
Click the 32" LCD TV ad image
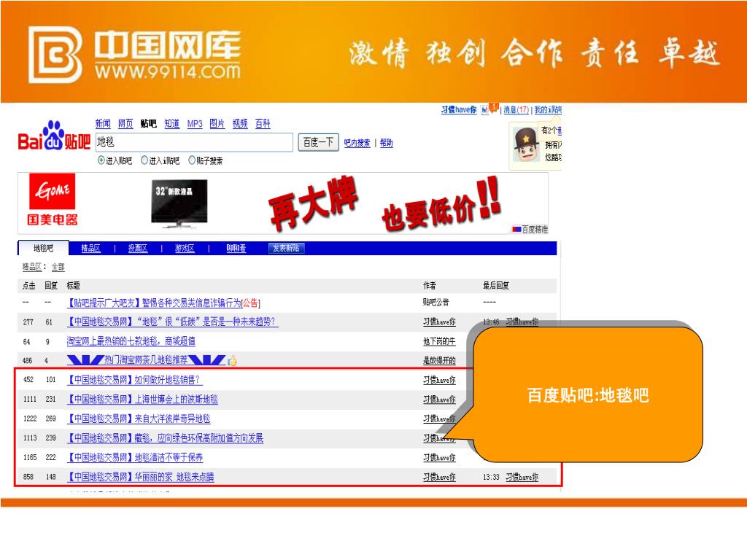[x=179, y=203]
